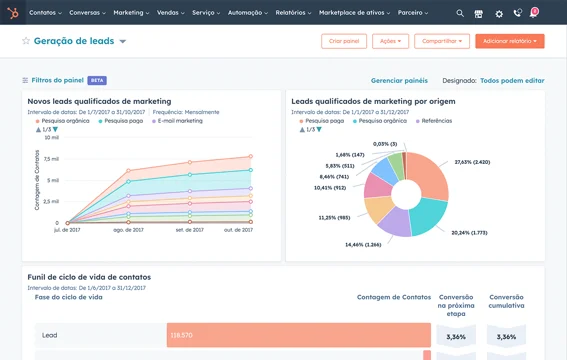Toggle Pesquisa orgânica series in line chart legend
Image resolution: width=567 pixels, height=360 pixels.
click(63, 121)
